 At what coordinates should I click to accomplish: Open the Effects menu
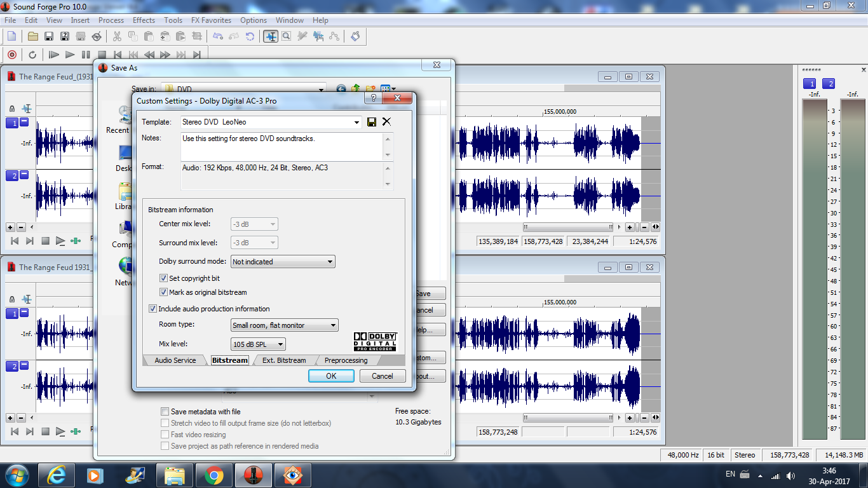(144, 20)
